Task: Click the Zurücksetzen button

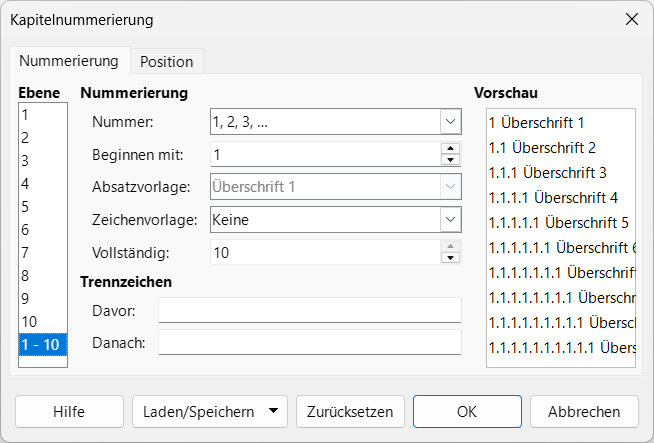Action: 351,411
